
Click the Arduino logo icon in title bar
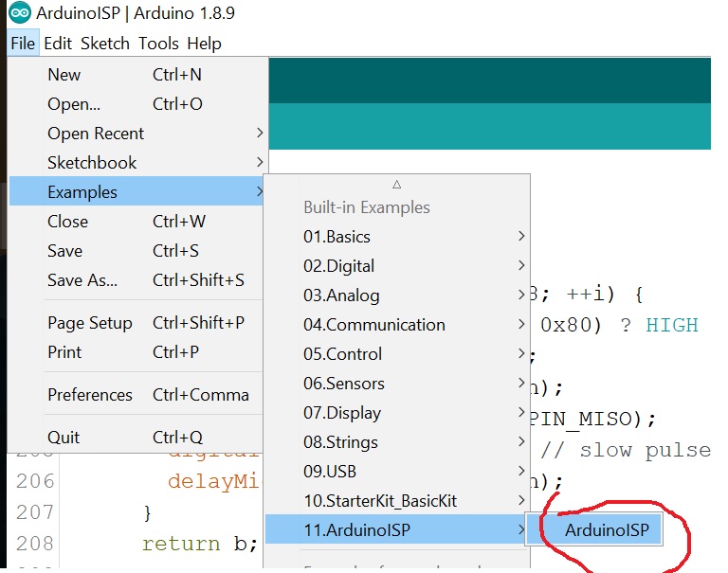(19, 14)
